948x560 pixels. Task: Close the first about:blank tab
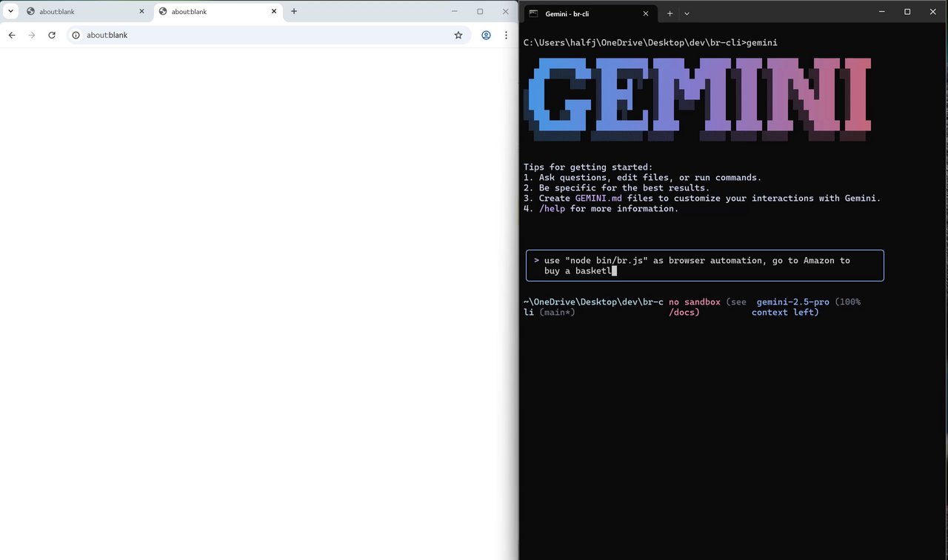(141, 12)
